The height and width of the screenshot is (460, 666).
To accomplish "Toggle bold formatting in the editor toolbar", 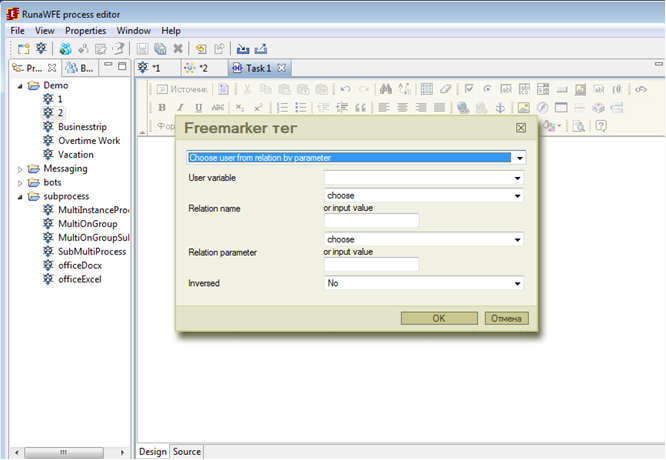I will point(162,107).
